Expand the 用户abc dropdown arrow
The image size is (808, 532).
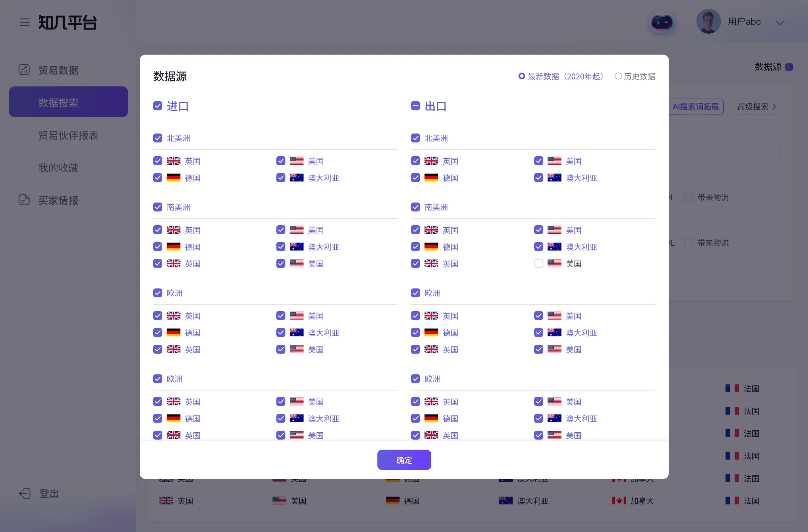click(780, 23)
